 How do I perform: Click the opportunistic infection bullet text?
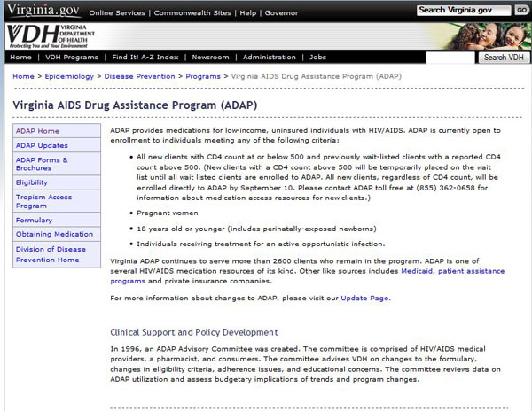pyautogui.click(x=261, y=244)
